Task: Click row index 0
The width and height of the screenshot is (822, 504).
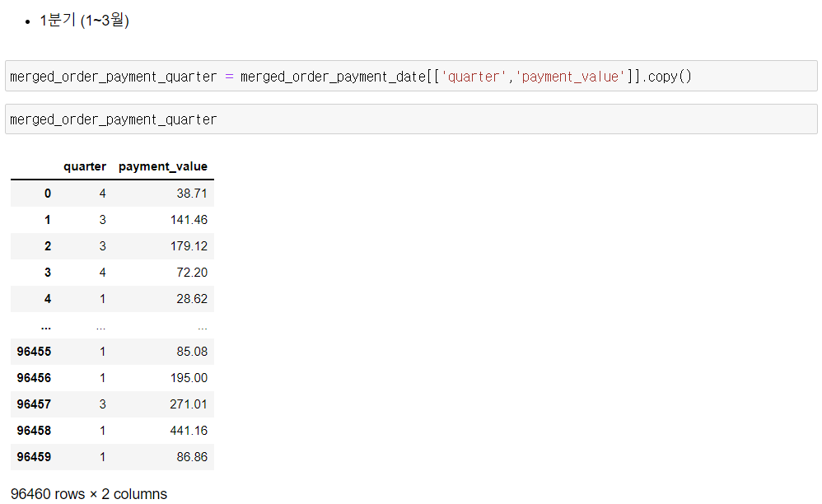Action: tap(48, 194)
